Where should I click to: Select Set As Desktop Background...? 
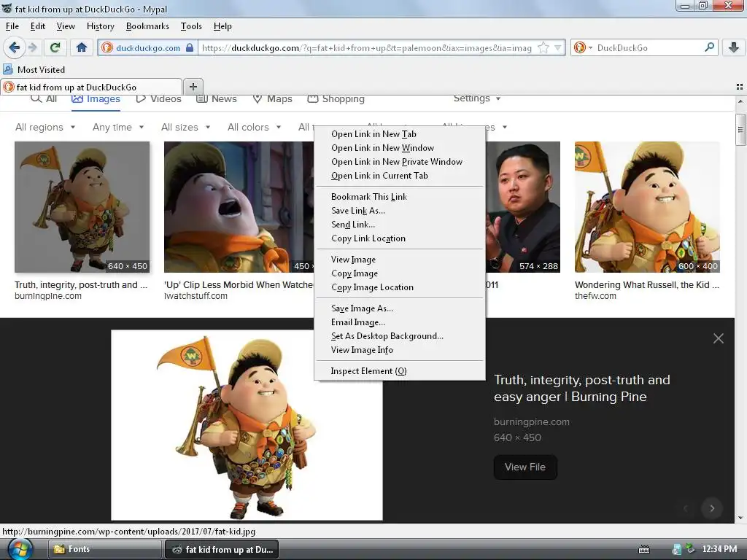pyautogui.click(x=400, y=335)
